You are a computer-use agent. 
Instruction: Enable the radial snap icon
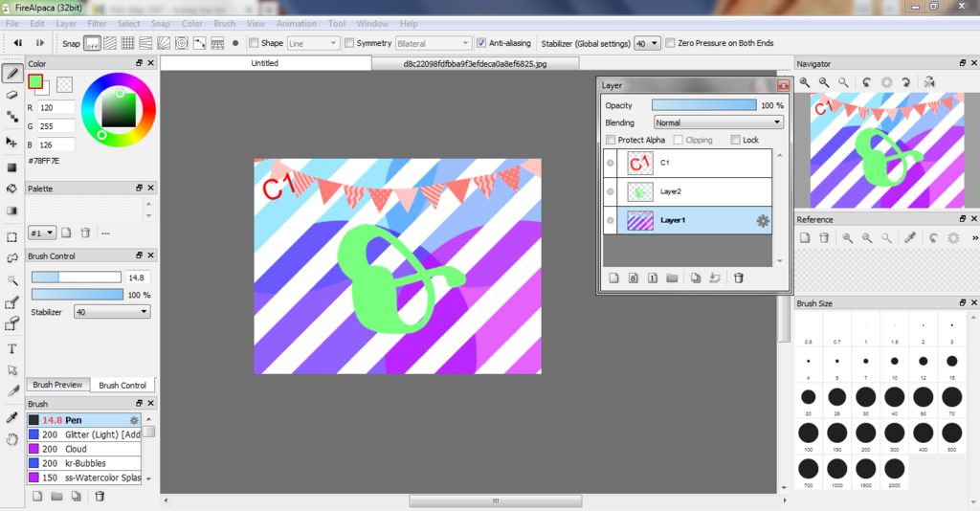[x=163, y=43]
